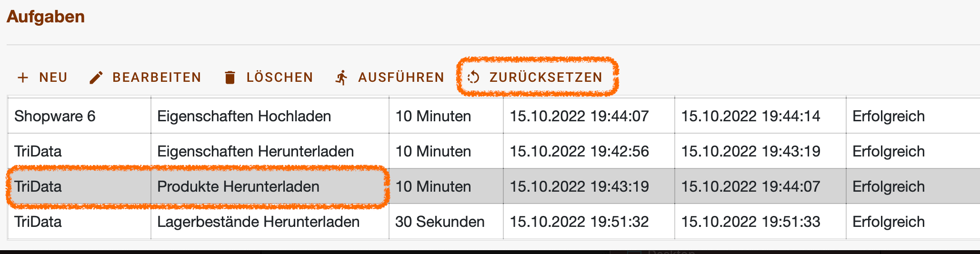Click the Aufgaben heading
This screenshot has height=254, width=980.
pos(46,17)
